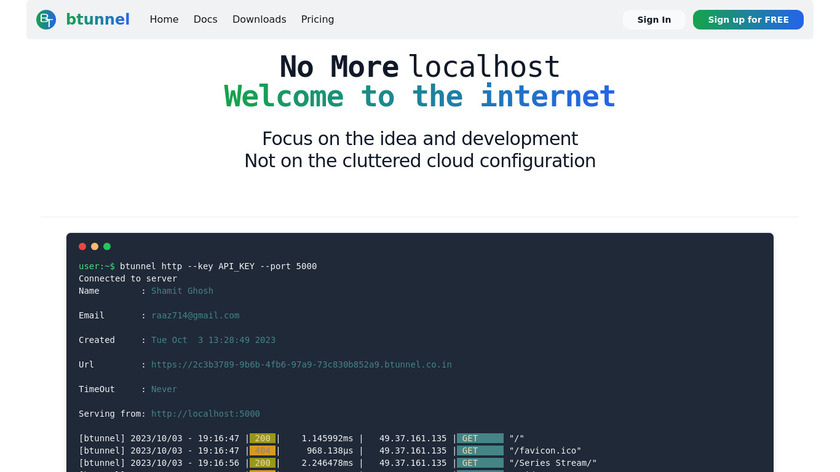Click the latency value '968.138µs'
The height and width of the screenshot is (472, 840).
(x=329, y=451)
